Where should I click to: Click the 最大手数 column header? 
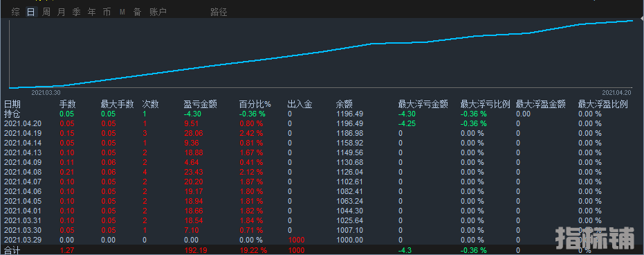(x=118, y=105)
